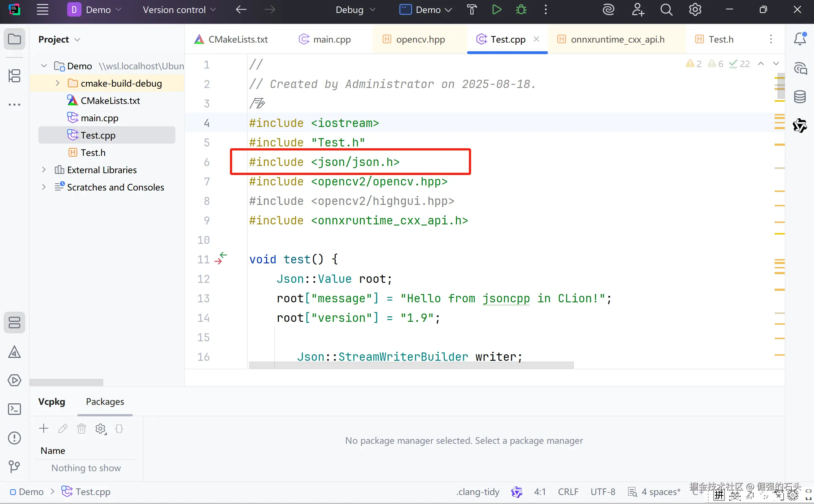Switch to the Test.h editor tab
Image resolution: width=814 pixels, height=504 pixels.
coord(714,39)
